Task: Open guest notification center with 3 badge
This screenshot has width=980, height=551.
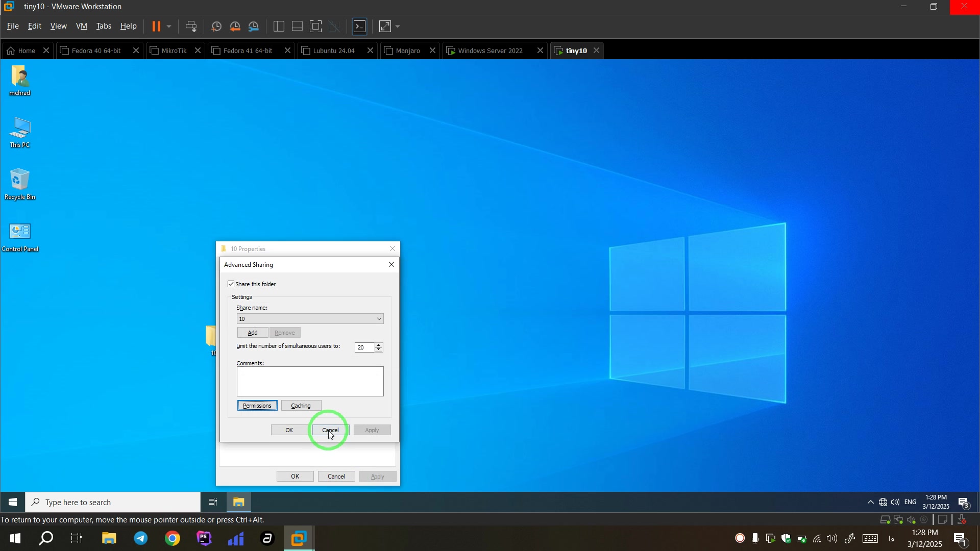Action: tap(965, 503)
